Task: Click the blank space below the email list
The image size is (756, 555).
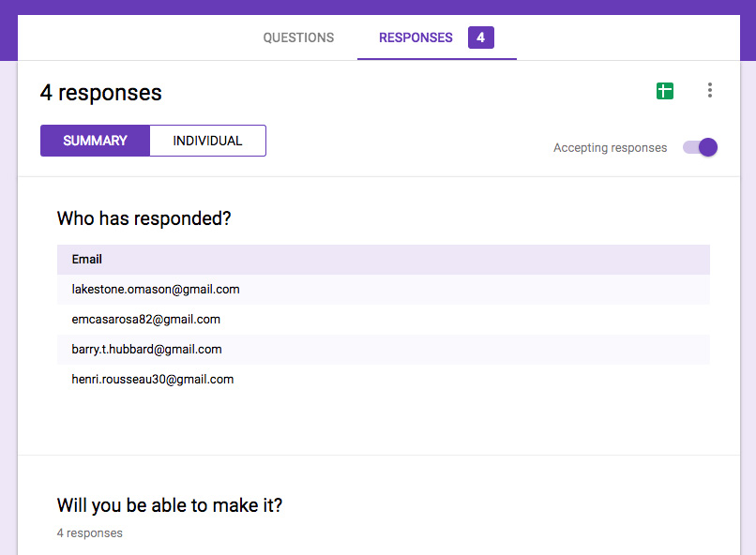Action: [375, 422]
